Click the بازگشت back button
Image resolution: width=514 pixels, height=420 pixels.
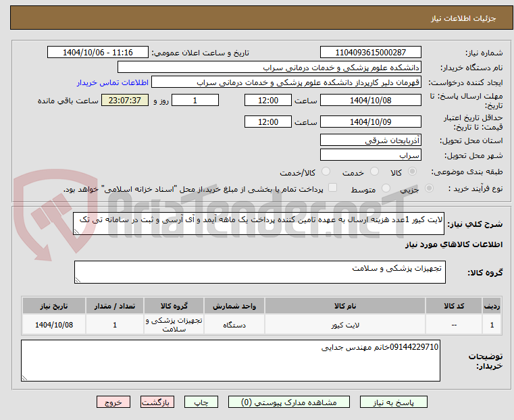pos(157,402)
